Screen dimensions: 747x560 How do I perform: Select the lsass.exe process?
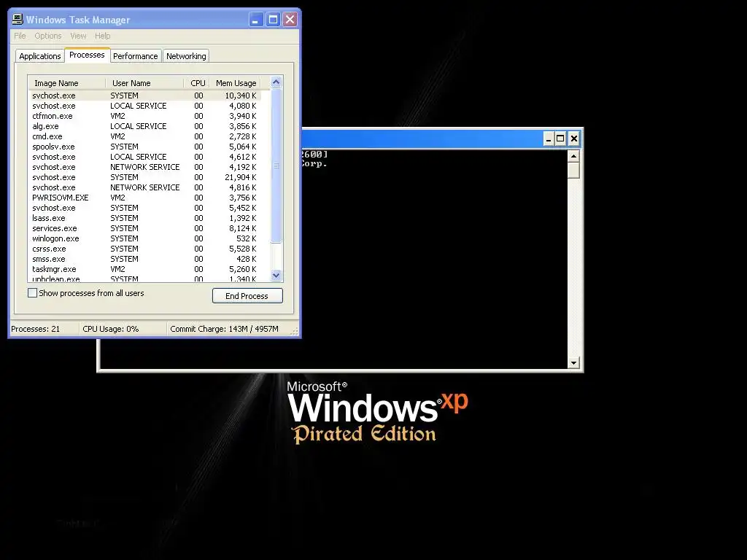coord(144,218)
